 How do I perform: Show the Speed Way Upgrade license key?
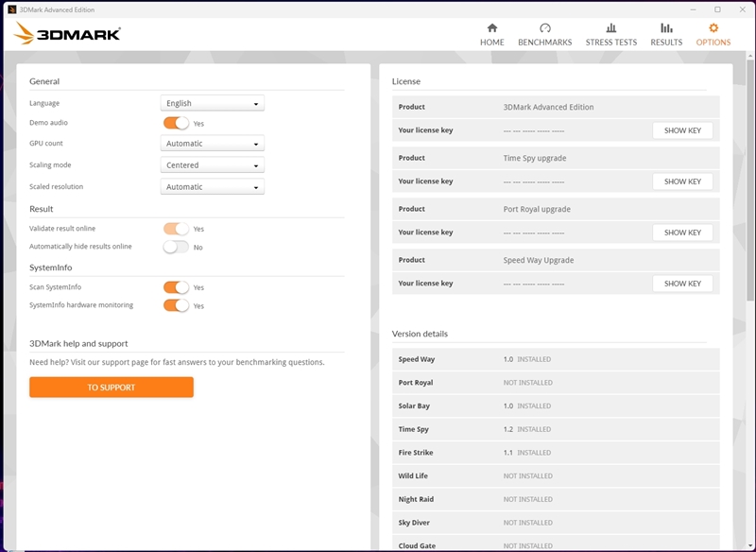pyautogui.click(x=682, y=284)
